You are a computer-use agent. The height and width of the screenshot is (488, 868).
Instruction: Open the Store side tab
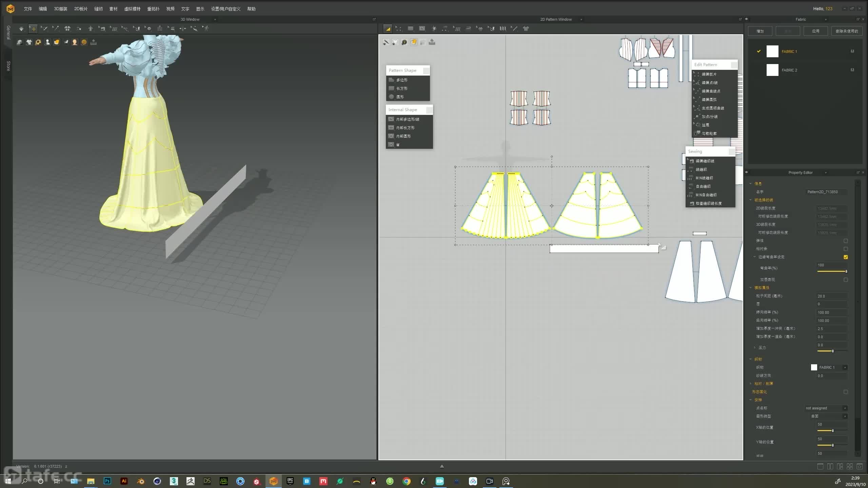tap(8, 66)
